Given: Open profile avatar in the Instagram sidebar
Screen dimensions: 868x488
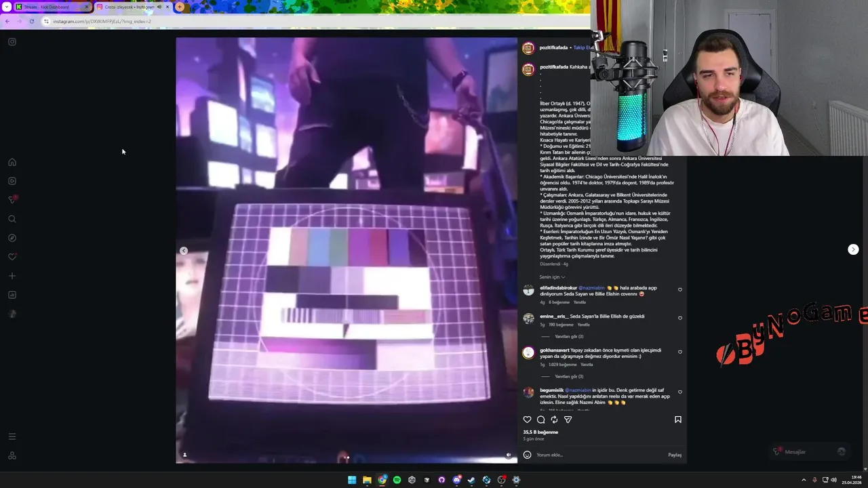Looking at the screenshot, I should [12, 314].
